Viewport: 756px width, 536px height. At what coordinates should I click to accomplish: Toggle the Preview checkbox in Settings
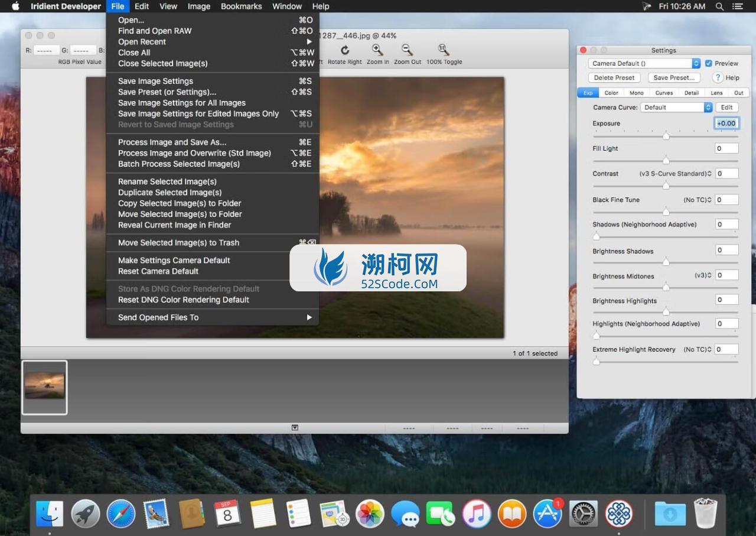pos(708,63)
